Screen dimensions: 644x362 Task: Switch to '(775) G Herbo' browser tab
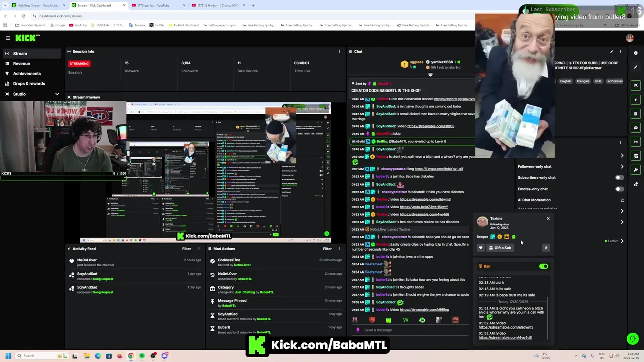coord(217,5)
